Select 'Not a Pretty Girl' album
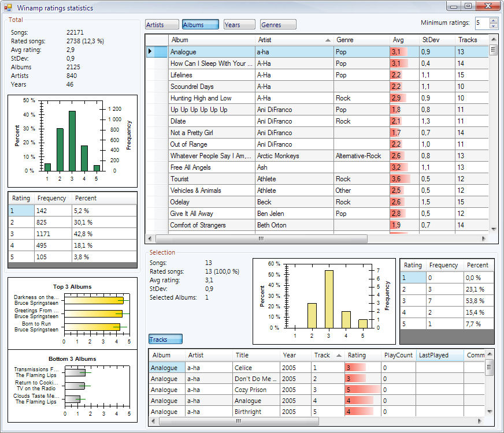This screenshot has width=504, height=433. (212, 133)
